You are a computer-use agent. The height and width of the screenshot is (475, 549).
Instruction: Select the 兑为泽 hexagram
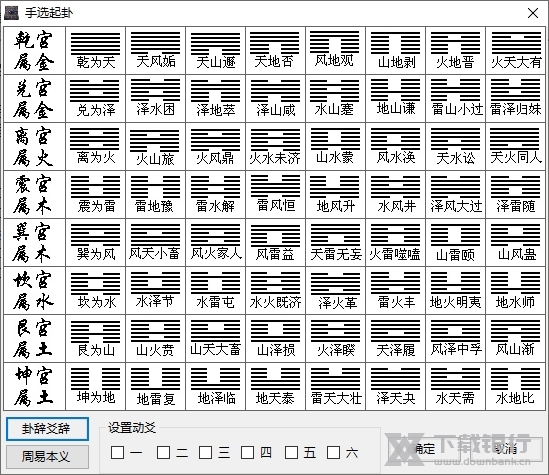[x=95, y=99]
